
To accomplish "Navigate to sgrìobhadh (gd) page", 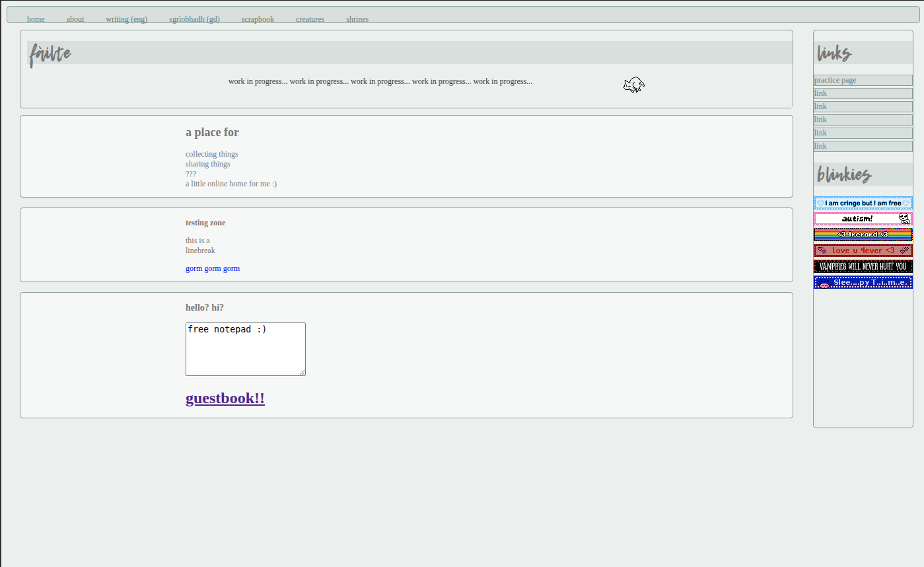I will pyautogui.click(x=194, y=19).
